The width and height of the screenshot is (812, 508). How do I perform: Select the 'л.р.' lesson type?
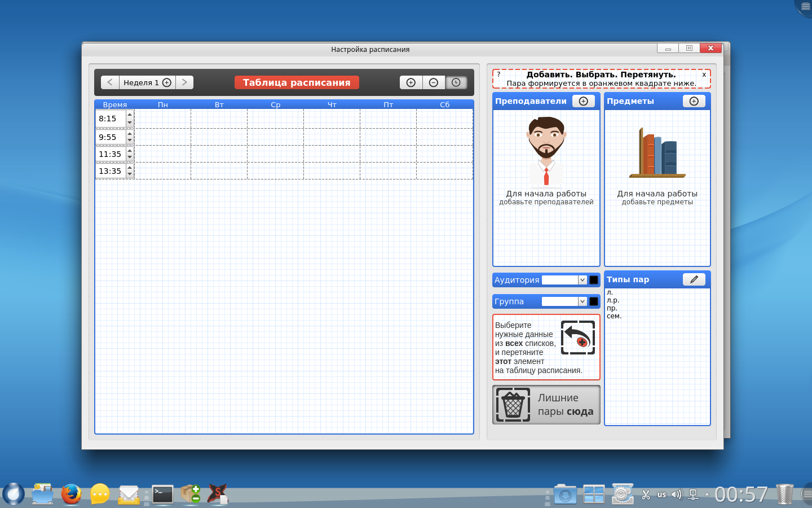coord(613,300)
